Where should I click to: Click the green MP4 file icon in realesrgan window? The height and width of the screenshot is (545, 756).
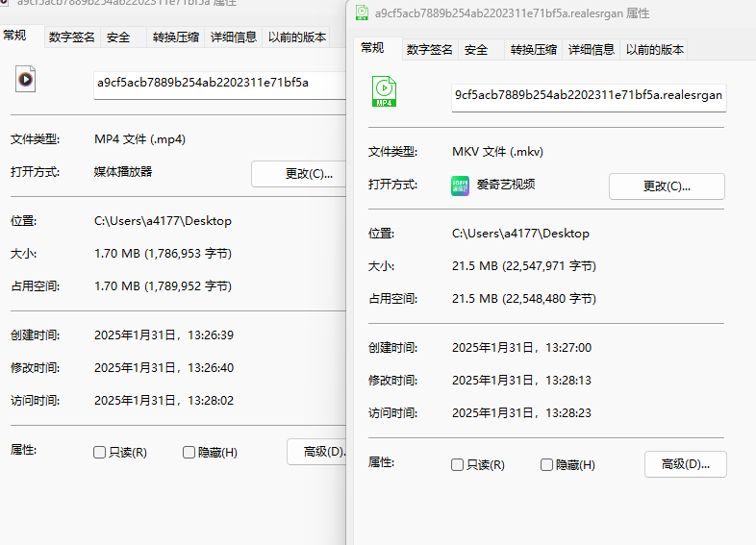point(384,91)
